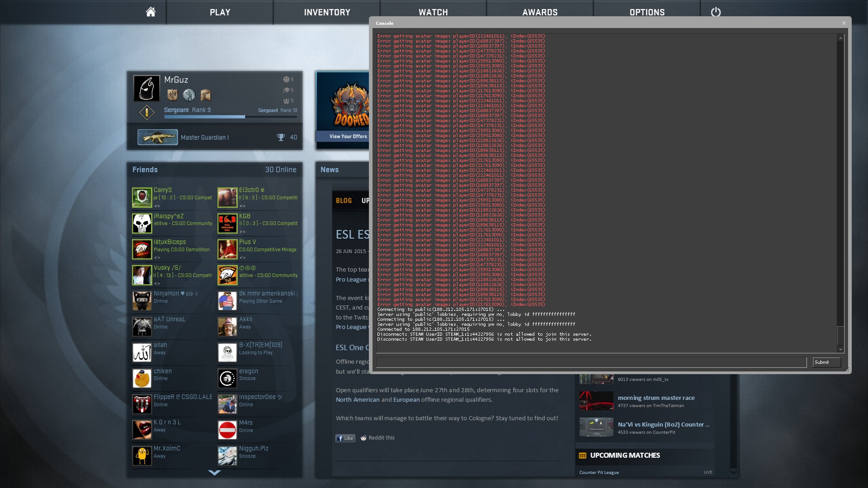Click the Reddit this icon
868x488 pixels.
[363, 438]
